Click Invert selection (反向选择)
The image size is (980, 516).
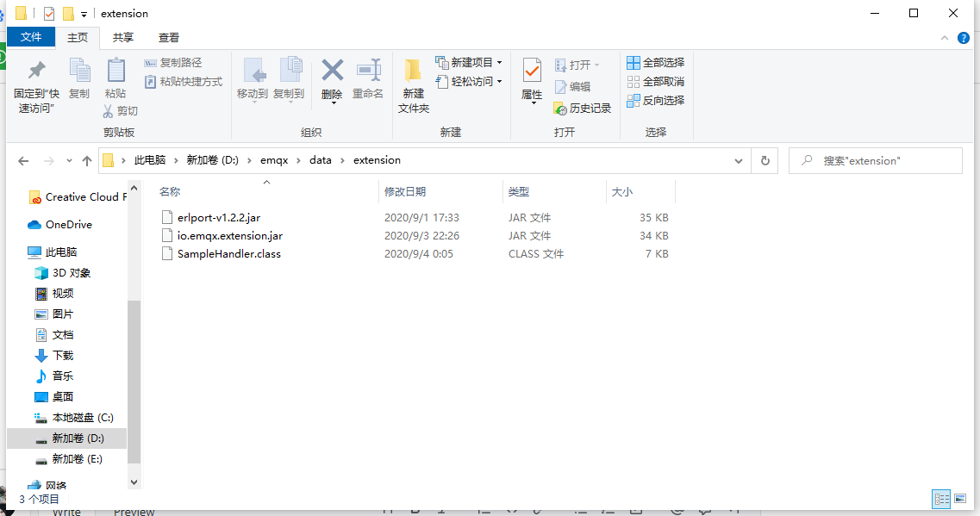pyautogui.click(x=656, y=101)
